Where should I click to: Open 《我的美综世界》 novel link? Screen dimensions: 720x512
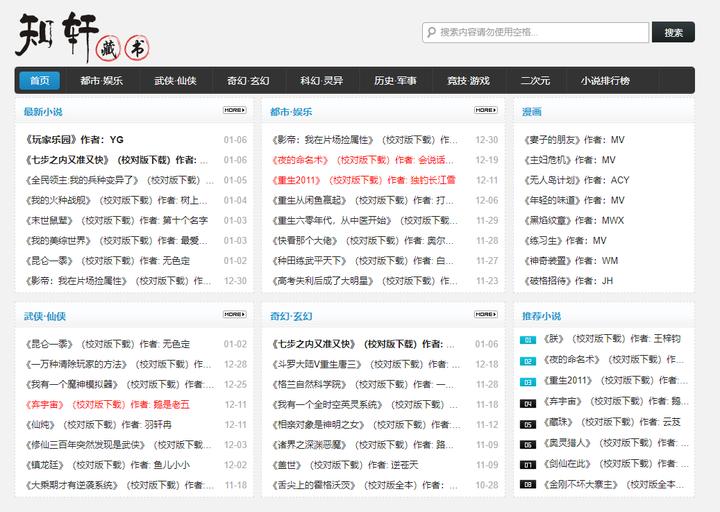click(x=117, y=241)
